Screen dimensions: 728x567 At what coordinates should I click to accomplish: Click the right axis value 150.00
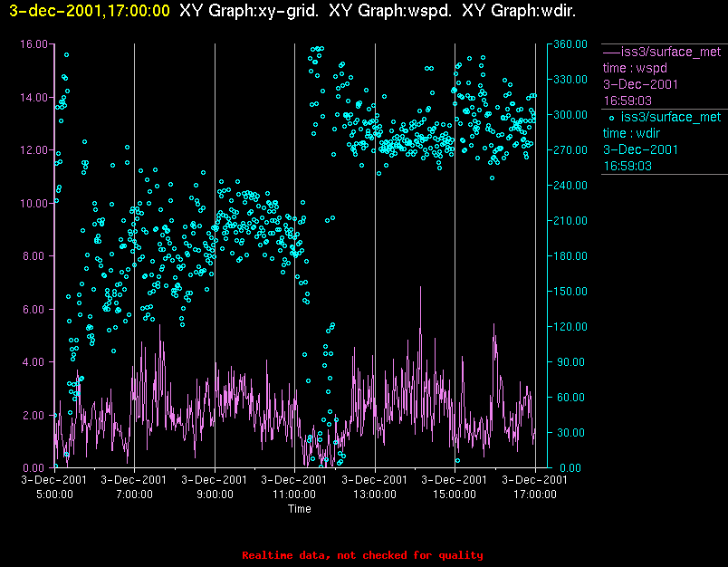tap(570, 291)
